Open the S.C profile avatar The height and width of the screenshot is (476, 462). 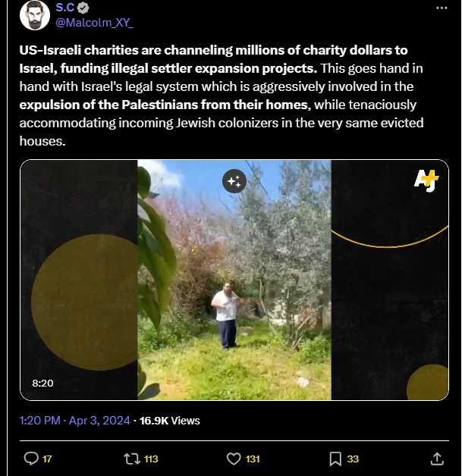click(x=35, y=15)
